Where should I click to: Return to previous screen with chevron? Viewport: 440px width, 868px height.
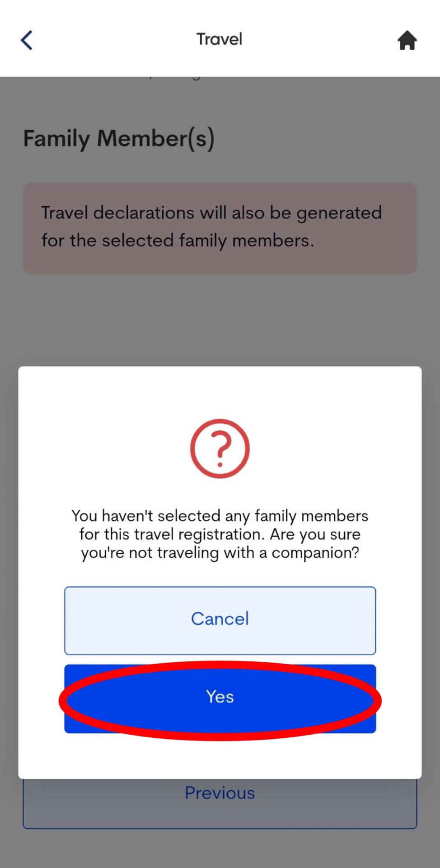tap(27, 40)
